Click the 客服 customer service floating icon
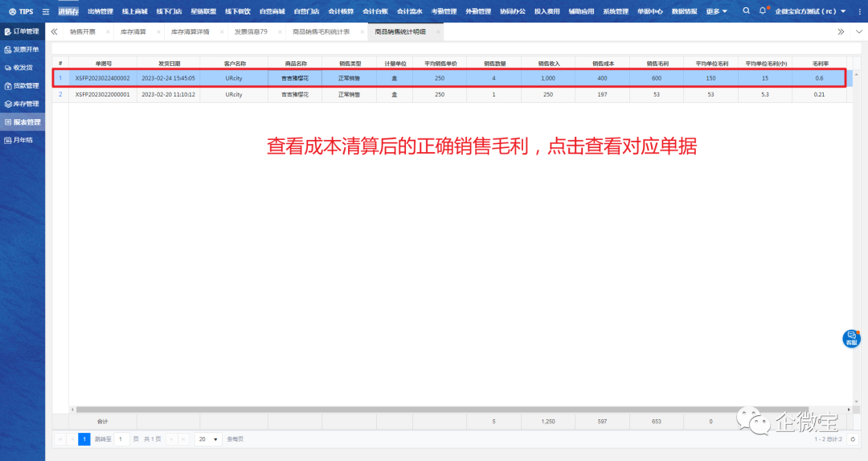The height and width of the screenshot is (461, 868). [x=851, y=338]
